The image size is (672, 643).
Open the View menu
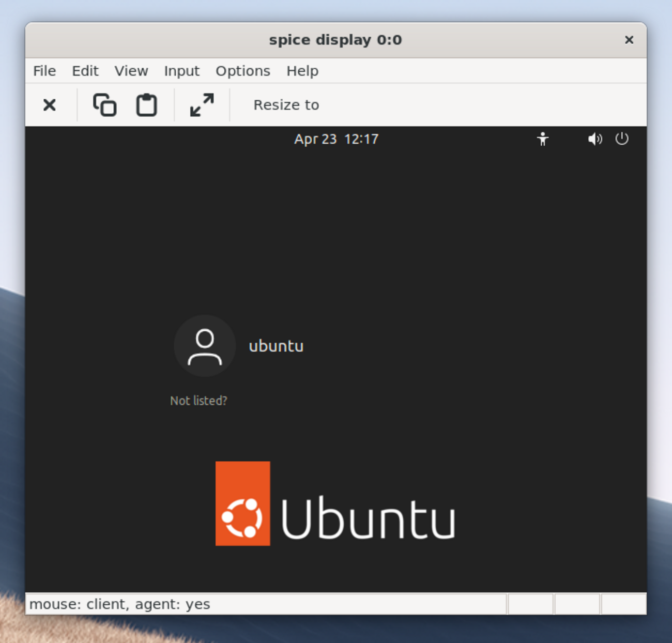(131, 71)
